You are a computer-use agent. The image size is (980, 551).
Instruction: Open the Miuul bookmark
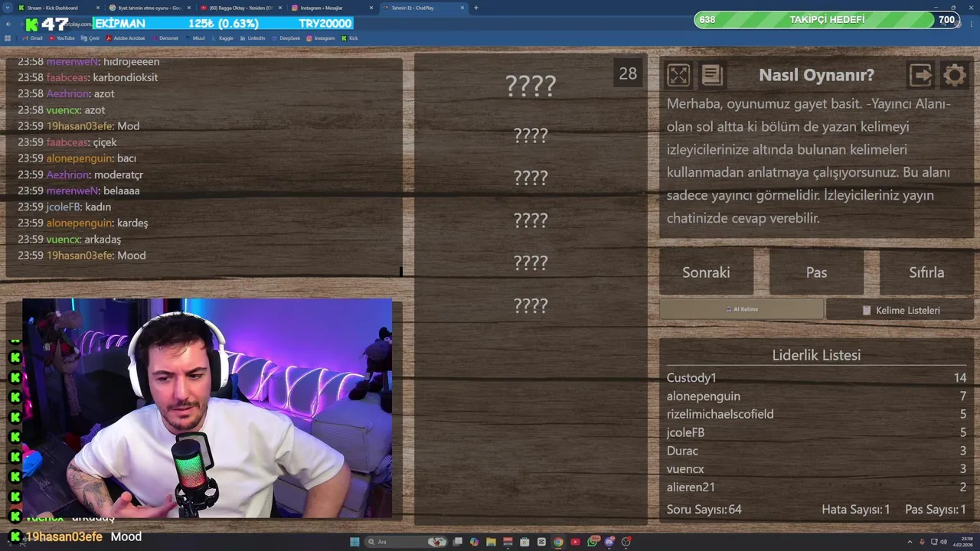point(195,38)
